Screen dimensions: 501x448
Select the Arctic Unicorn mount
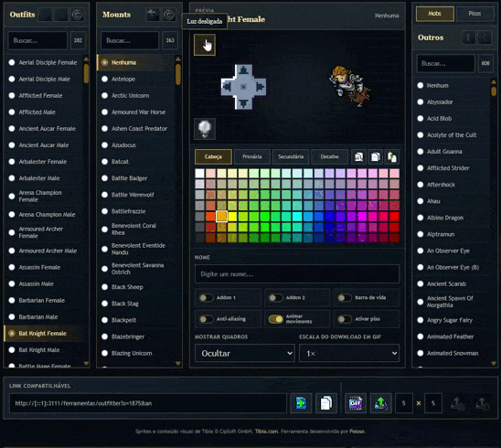(136, 96)
